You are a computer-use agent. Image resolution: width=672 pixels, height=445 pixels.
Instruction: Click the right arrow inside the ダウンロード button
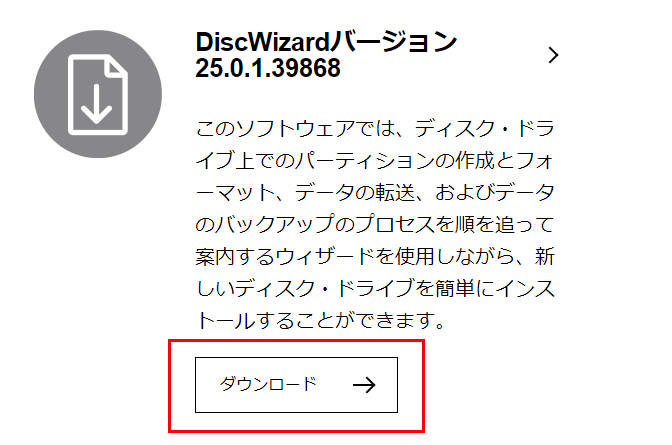(364, 385)
